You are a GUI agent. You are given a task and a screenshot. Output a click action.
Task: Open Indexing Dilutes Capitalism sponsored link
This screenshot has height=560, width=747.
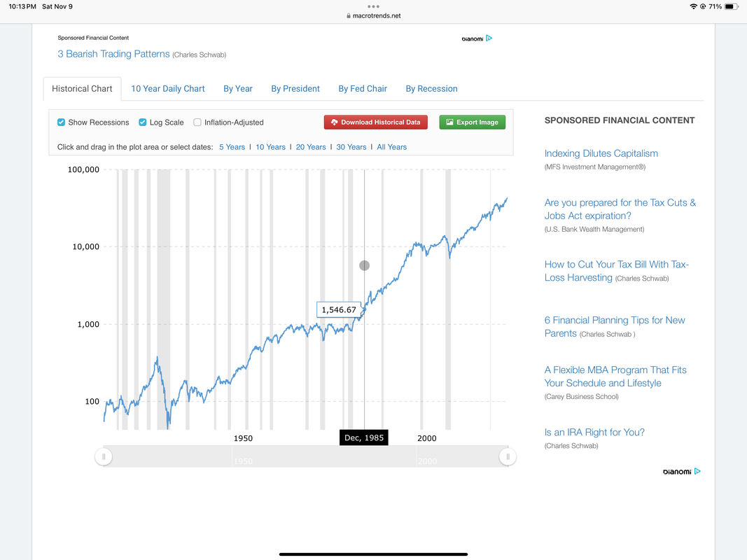[601, 153]
